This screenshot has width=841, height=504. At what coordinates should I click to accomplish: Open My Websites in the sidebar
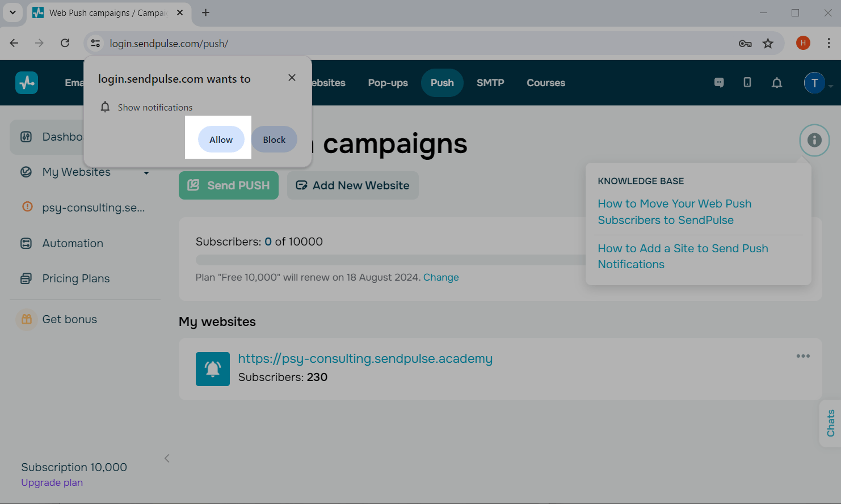click(x=76, y=172)
